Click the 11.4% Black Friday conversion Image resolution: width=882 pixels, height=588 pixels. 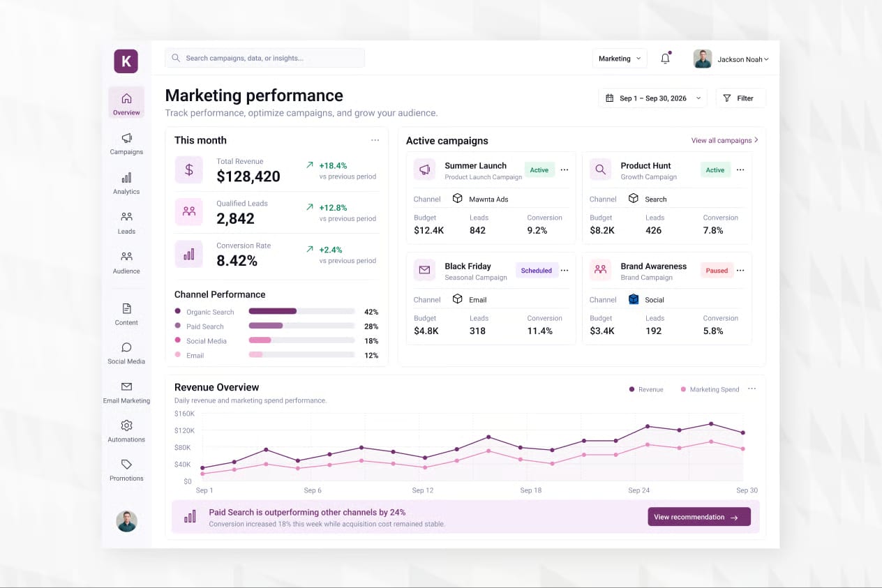[539, 331]
